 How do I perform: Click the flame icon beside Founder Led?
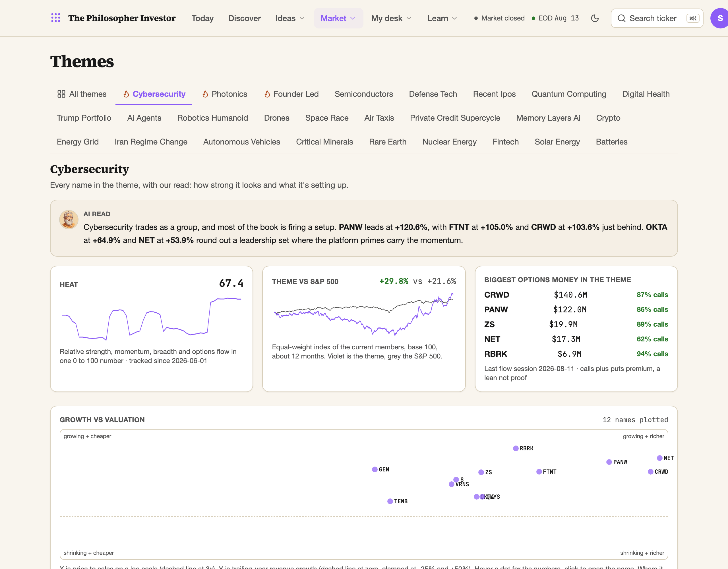click(x=267, y=94)
